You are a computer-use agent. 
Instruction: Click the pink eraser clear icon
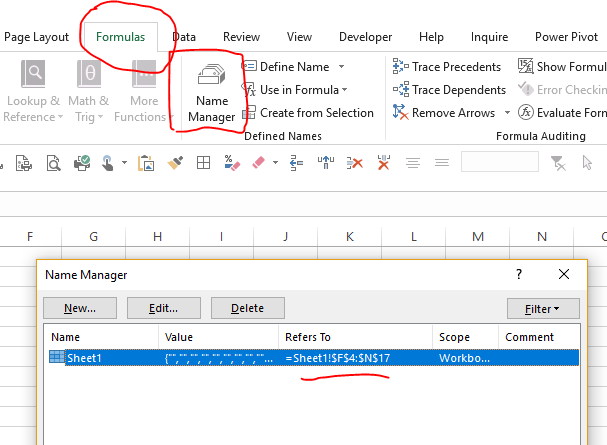coord(259,163)
